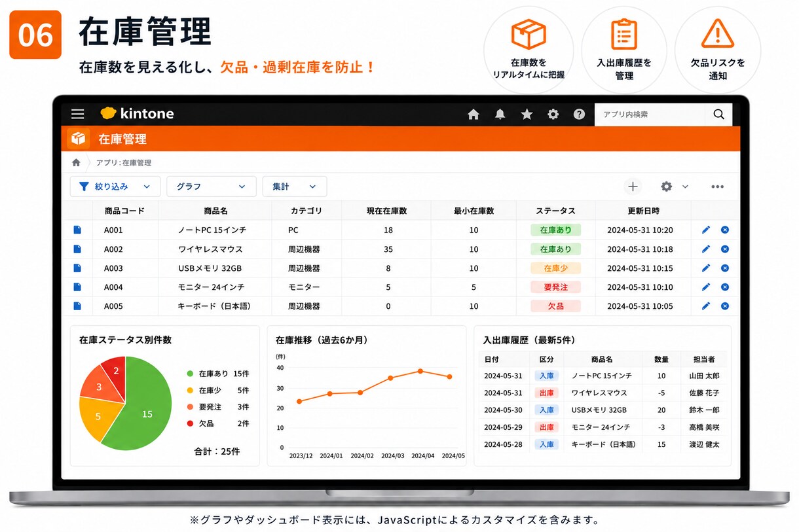Add a new record with plus button
The height and width of the screenshot is (532, 799).
point(633,186)
